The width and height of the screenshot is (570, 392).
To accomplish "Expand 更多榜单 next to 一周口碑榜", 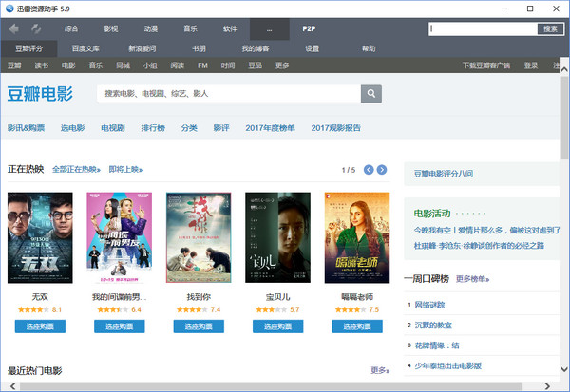I will coord(472,279).
